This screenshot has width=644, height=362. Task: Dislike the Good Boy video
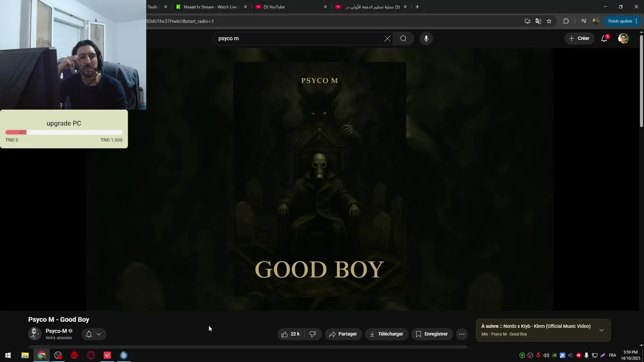pyautogui.click(x=312, y=334)
